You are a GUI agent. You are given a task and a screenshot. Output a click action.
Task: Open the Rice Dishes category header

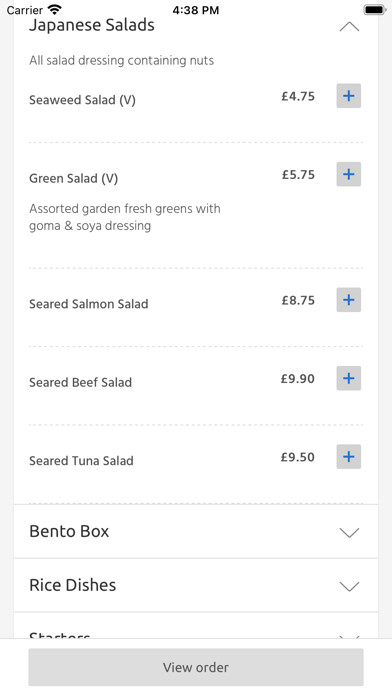(x=196, y=585)
